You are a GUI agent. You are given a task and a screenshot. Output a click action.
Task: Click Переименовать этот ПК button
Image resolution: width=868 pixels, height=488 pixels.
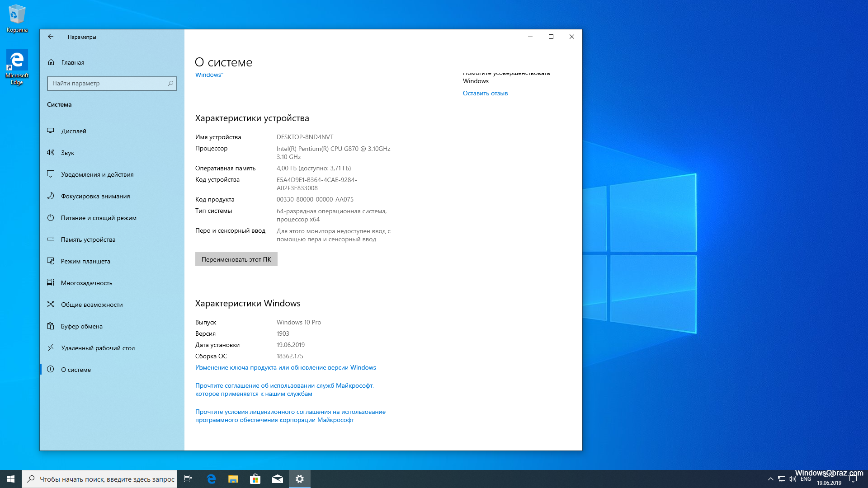(236, 259)
